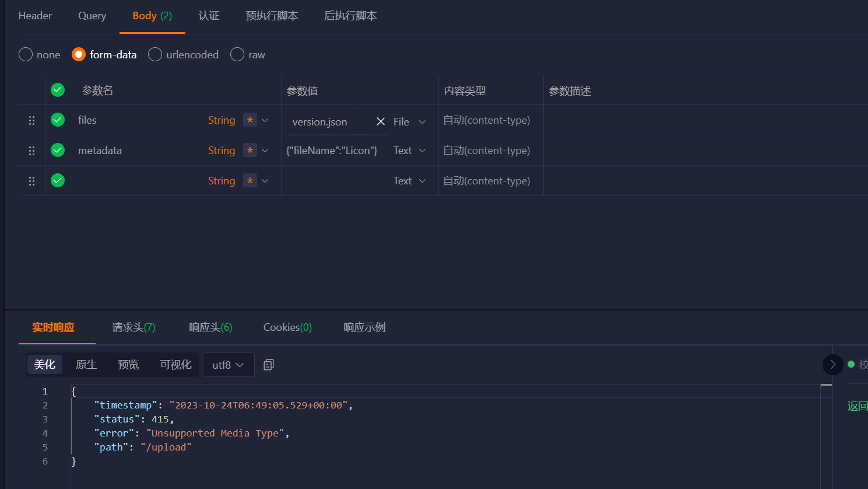Click the "status": 415 response line
Viewport: 868px width, 489px height.
tap(134, 419)
